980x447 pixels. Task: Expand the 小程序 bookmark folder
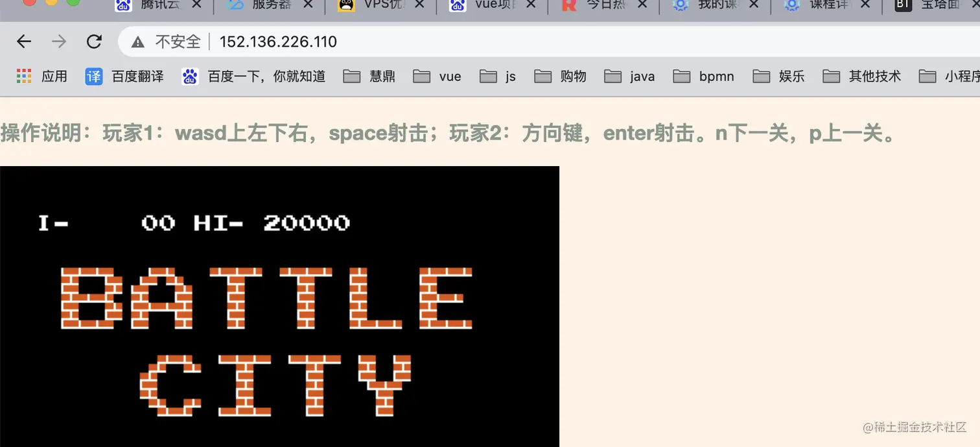(950, 77)
